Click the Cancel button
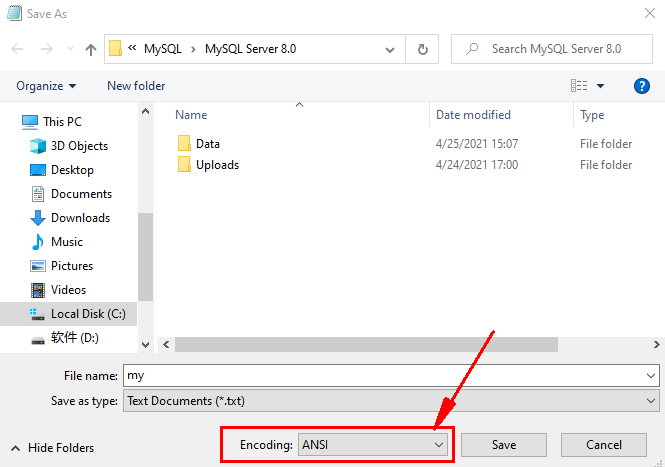665x467 pixels. [x=603, y=445]
